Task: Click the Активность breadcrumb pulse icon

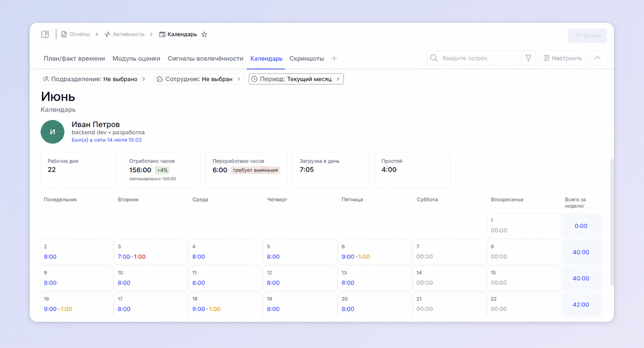Action: point(108,34)
